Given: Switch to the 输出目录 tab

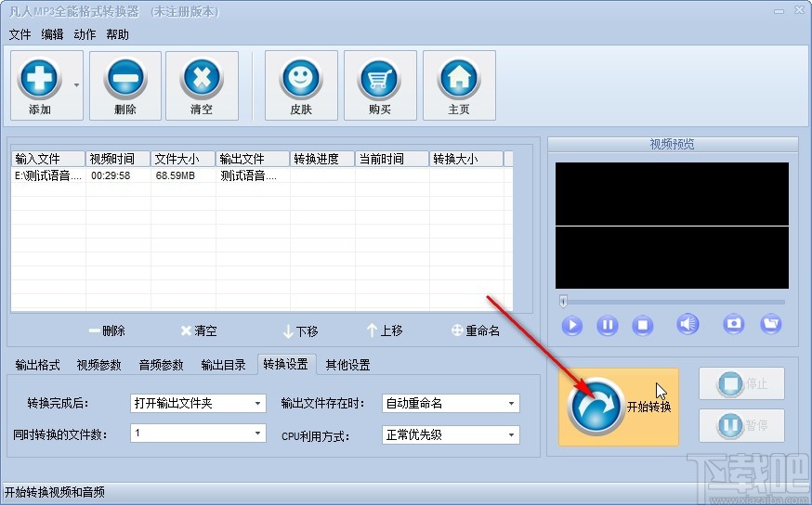Looking at the screenshot, I should click(223, 365).
